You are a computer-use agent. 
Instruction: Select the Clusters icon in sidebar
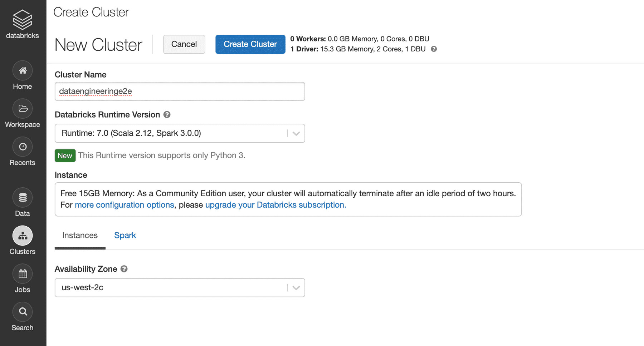[x=22, y=236]
